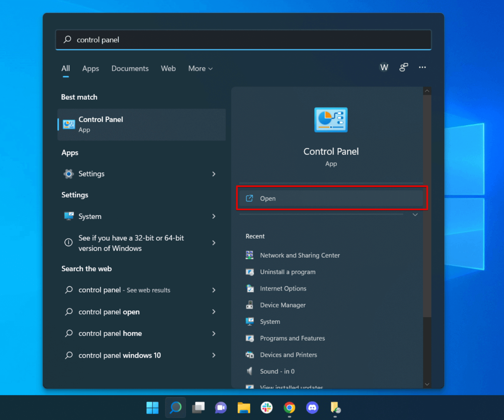Expand the System result chevron
This screenshot has height=420, width=504.
pos(214,216)
